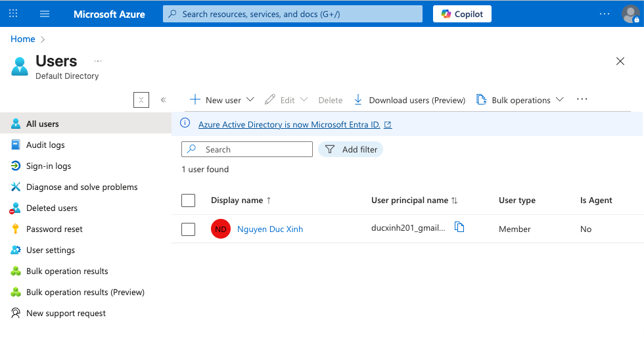
Task: Click the account avatar in header
Action: [630, 14]
